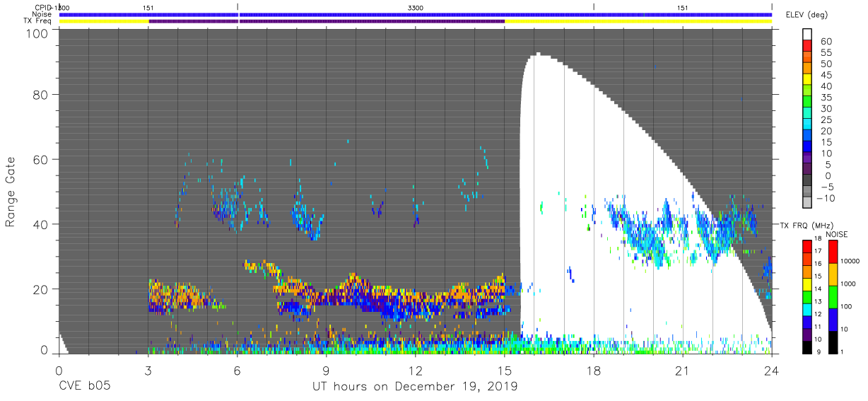Select the yellow TX FRQ swatch between 14 and 15
Viewport: 868px width, 401px height.
coord(807,284)
